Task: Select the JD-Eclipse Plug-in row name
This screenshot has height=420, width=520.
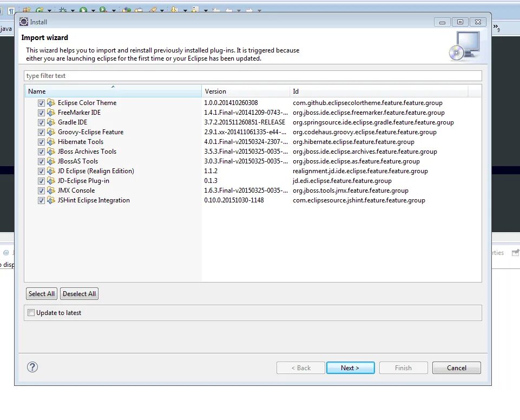Action: click(x=83, y=181)
